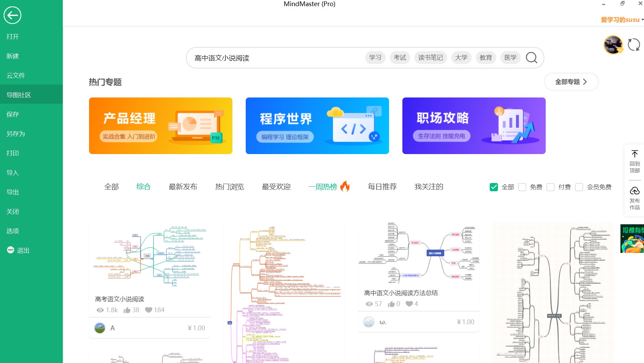This screenshot has height=363, width=644.
Task: Click the red minus icon beside 退出
Action: tap(11, 250)
